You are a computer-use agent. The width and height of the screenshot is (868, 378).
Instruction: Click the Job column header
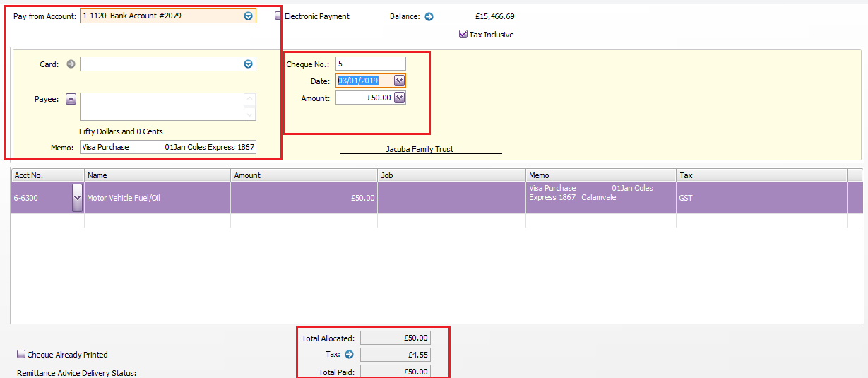click(451, 175)
